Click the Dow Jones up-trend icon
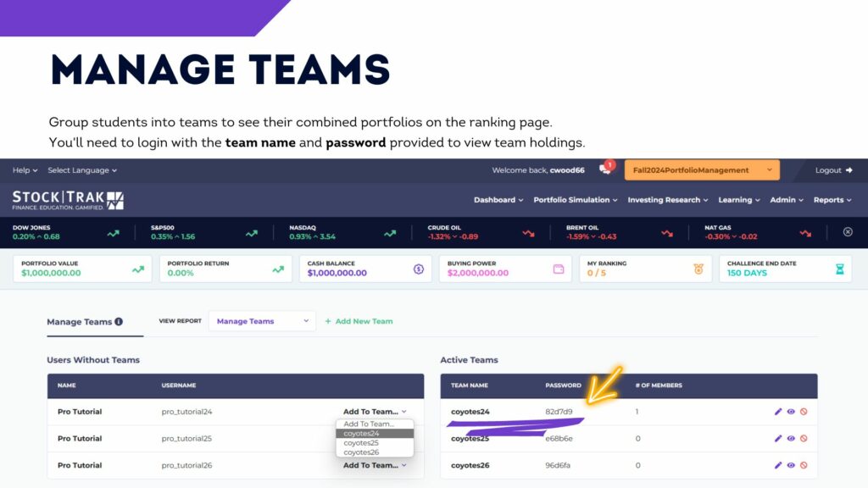 [114, 234]
